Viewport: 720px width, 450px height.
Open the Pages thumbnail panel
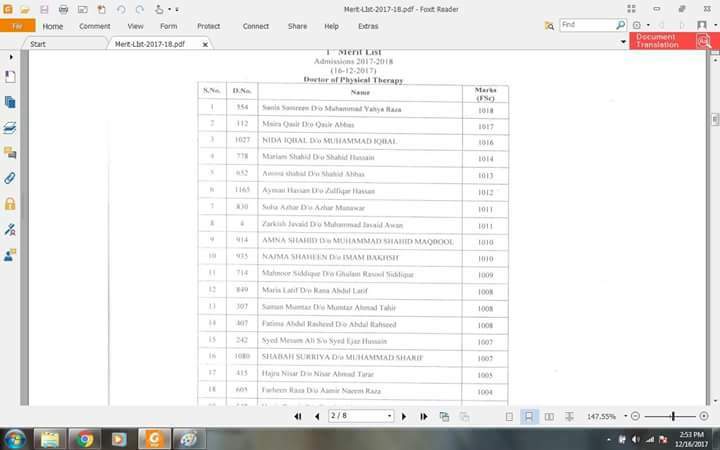coord(10,102)
